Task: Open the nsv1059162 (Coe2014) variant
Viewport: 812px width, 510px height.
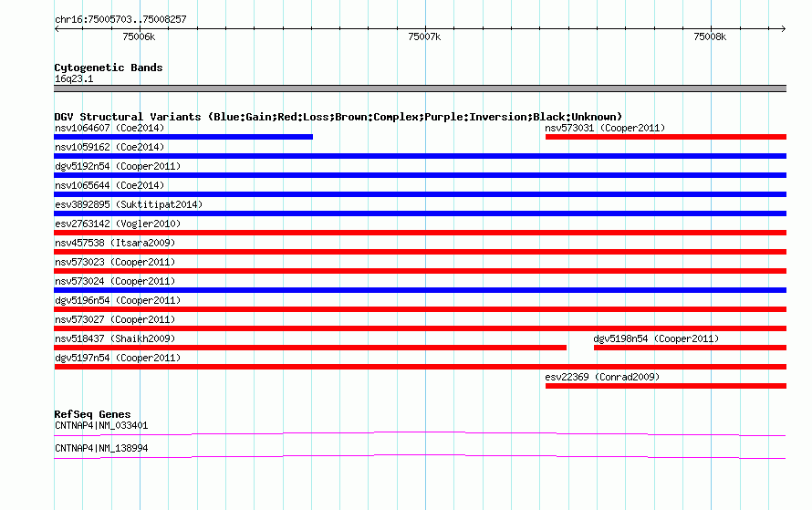Action: point(109,147)
